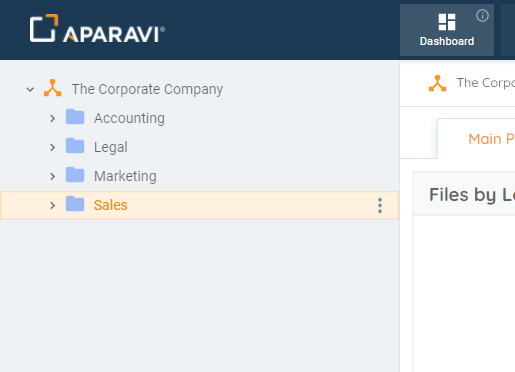Screen dimensions: 515x372
Task: Open the Dashboard view
Action: pyautogui.click(x=447, y=30)
